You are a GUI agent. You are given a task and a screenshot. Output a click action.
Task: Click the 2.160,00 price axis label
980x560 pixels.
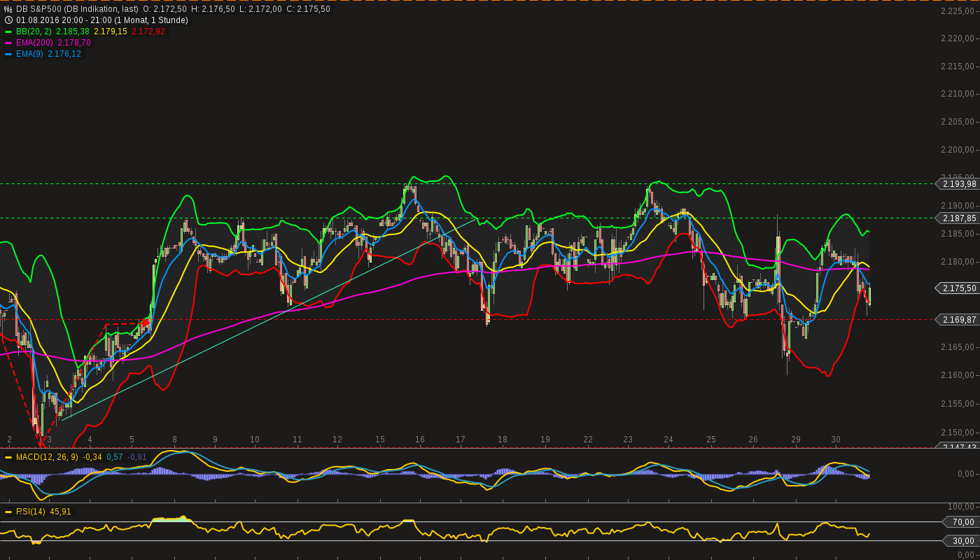click(959, 375)
